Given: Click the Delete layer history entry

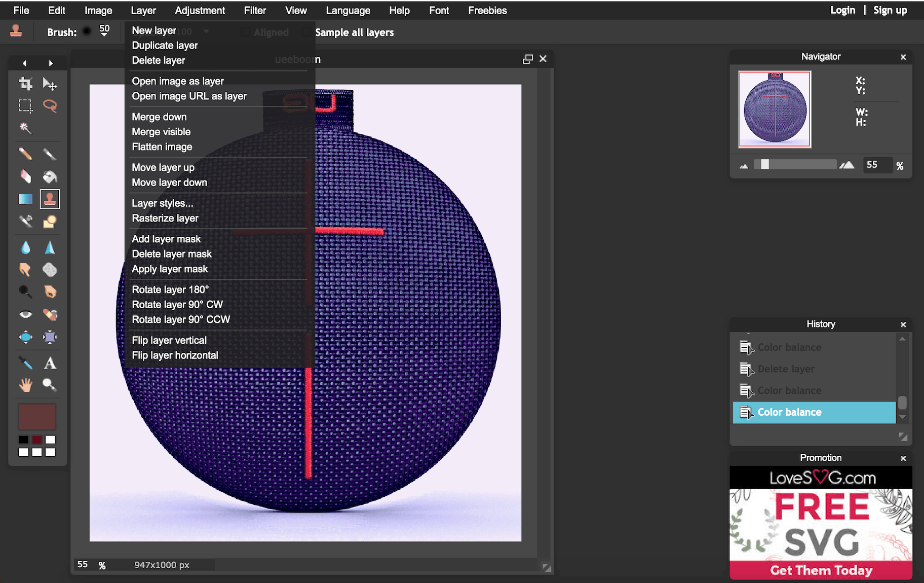Looking at the screenshot, I should [786, 369].
